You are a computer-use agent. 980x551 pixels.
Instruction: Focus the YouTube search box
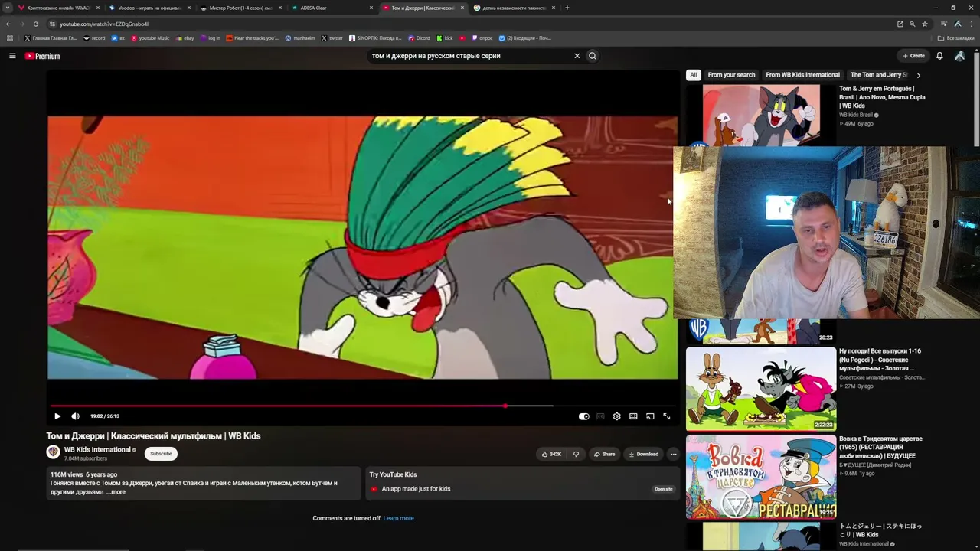469,56
